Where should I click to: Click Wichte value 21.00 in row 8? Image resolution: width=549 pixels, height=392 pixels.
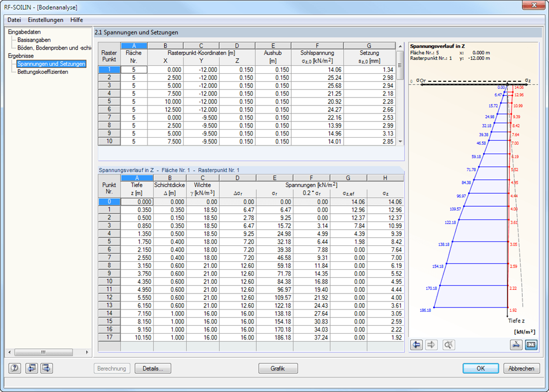(202, 266)
